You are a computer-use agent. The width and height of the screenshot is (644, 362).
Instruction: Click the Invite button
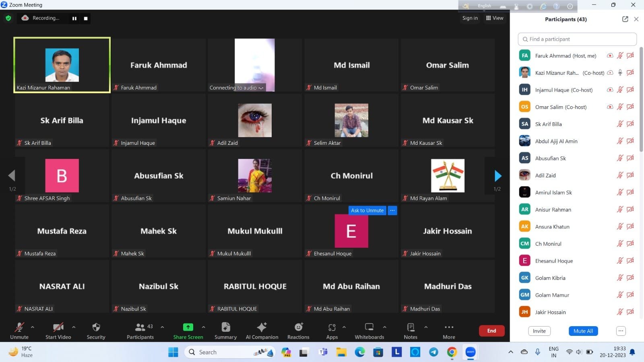click(x=539, y=331)
